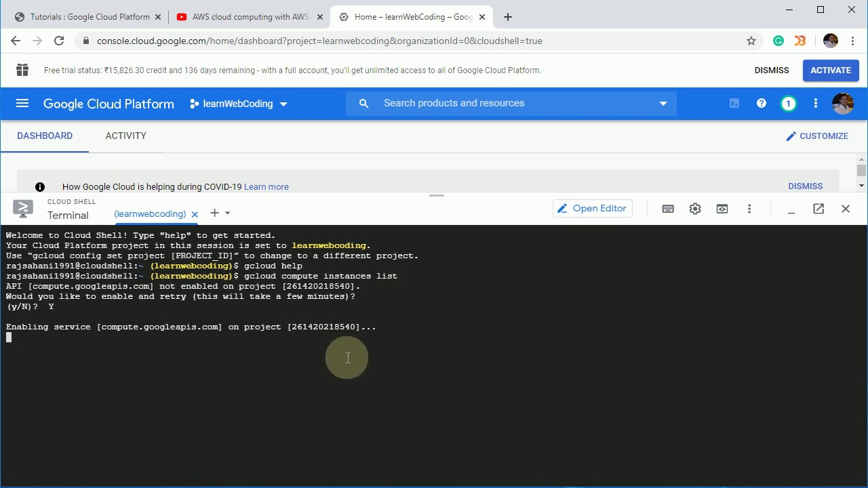Click the Grammarly extension icon
868x488 pixels.
click(x=778, y=41)
